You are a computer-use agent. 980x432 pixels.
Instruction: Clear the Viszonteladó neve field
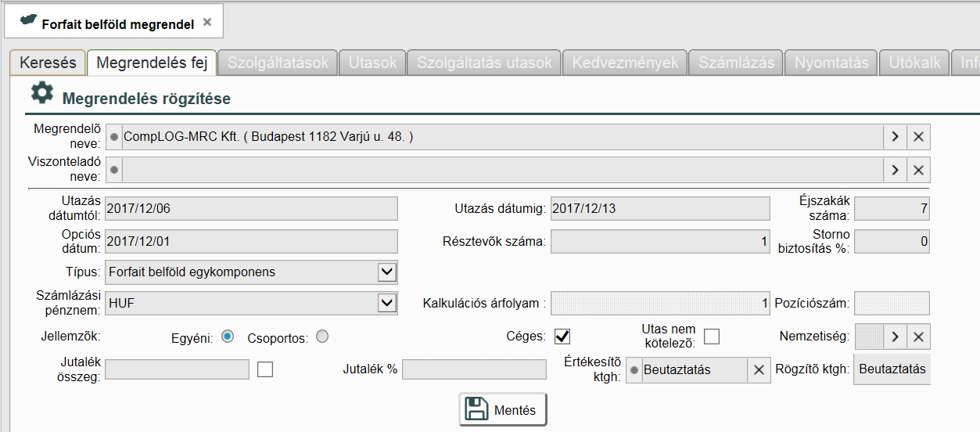[918, 170]
